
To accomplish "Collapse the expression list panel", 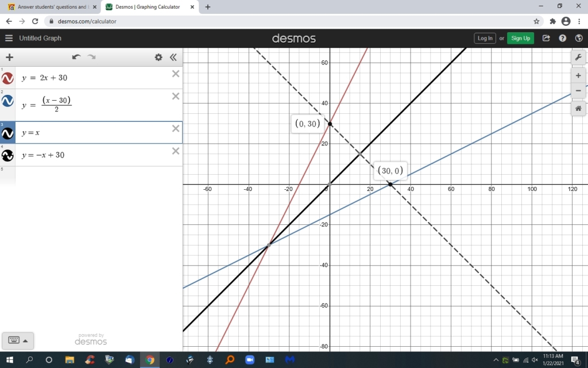I will (173, 57).
